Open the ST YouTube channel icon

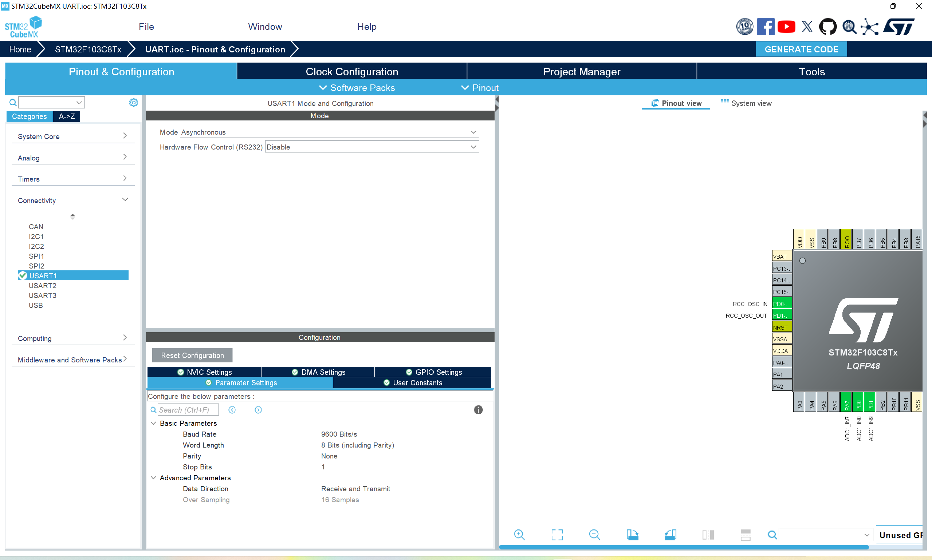point(786,27)
